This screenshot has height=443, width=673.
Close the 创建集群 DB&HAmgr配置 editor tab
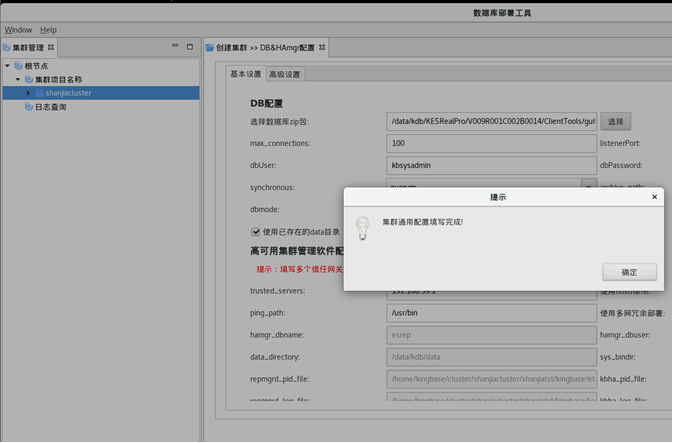tap(322, 47)
